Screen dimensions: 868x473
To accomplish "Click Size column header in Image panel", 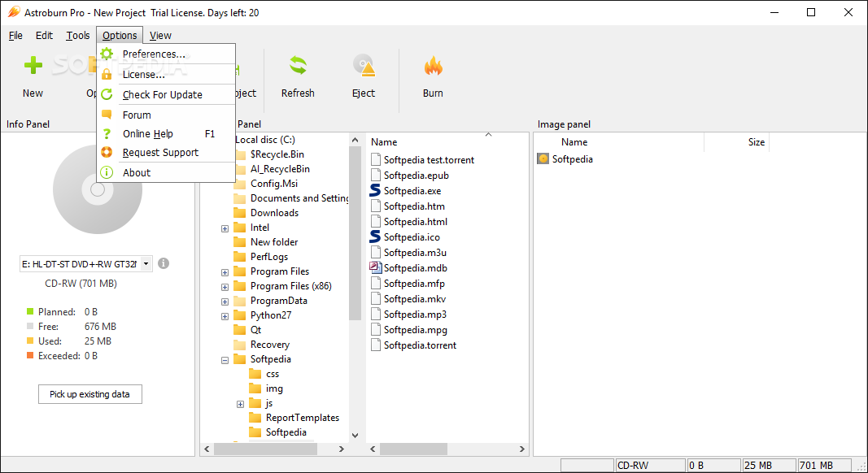I will click(x=757, y=142).
